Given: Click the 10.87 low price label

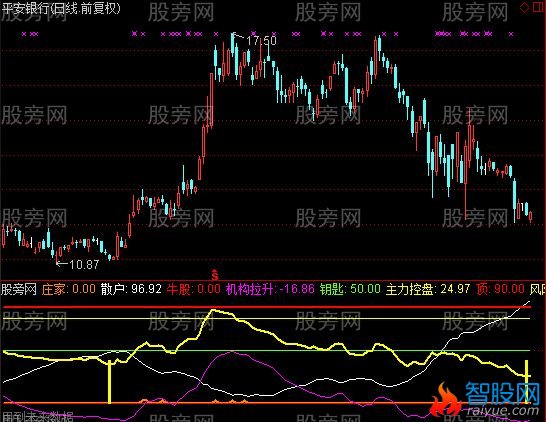Looking at the screenshot, I should coord(84,265).
